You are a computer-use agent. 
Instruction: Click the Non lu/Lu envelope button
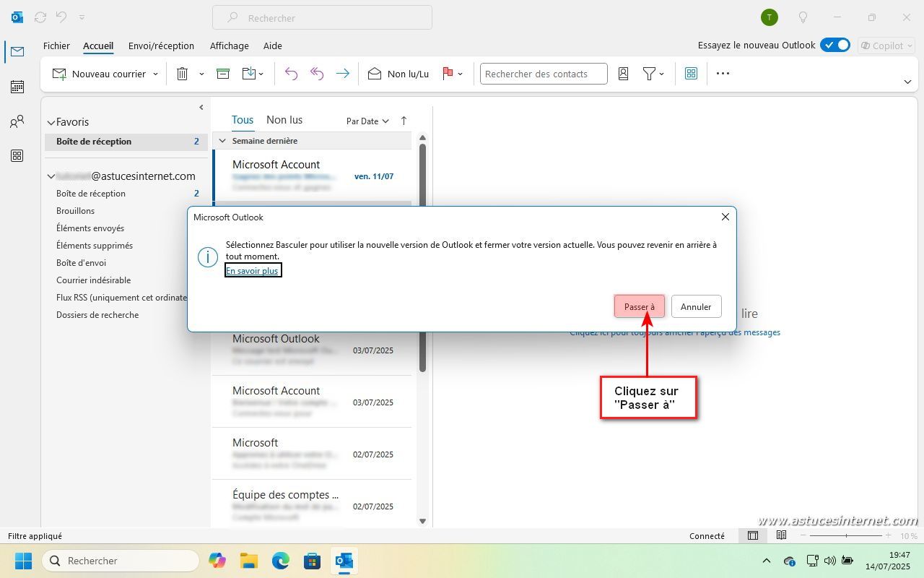tap(398, 74)
